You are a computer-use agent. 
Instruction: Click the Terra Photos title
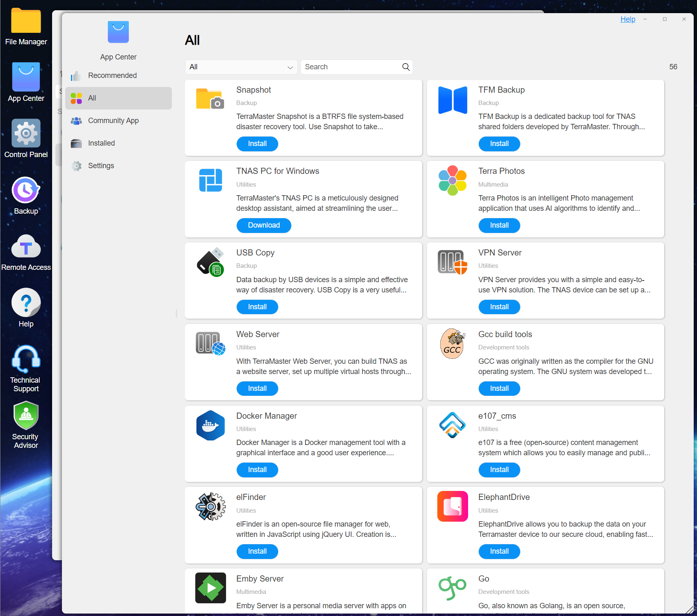click(501, 171)
